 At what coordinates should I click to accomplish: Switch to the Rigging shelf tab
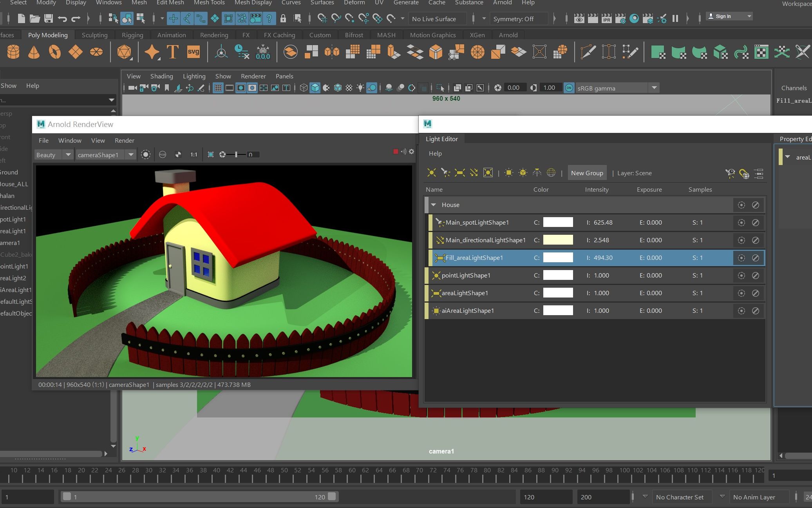[x=132, y=35]
